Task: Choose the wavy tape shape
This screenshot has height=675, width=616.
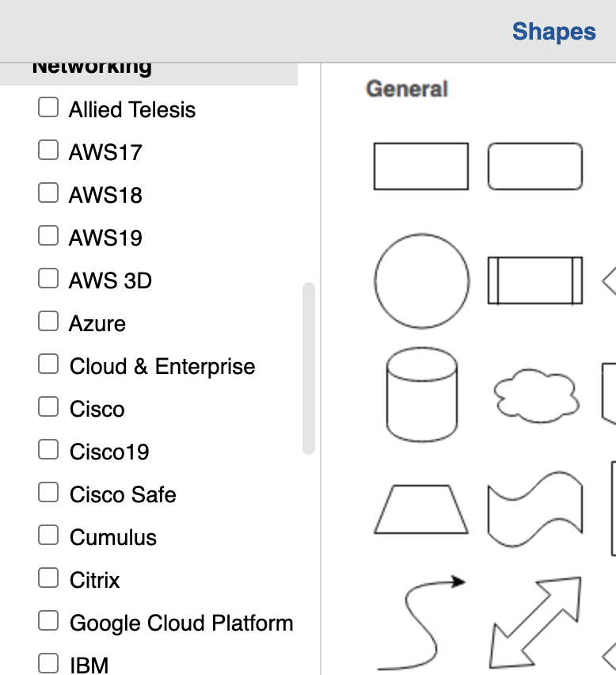Action: (x=535, y=509)
